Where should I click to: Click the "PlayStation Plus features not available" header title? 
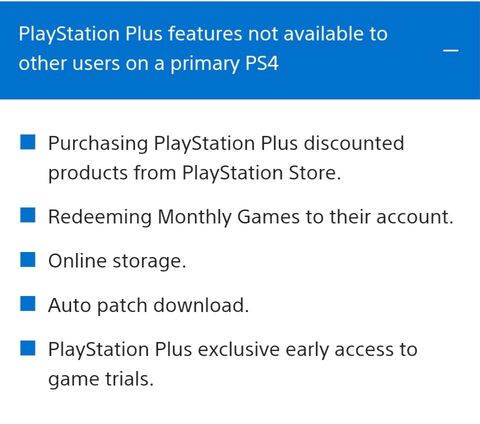click(x=203, y=34)
